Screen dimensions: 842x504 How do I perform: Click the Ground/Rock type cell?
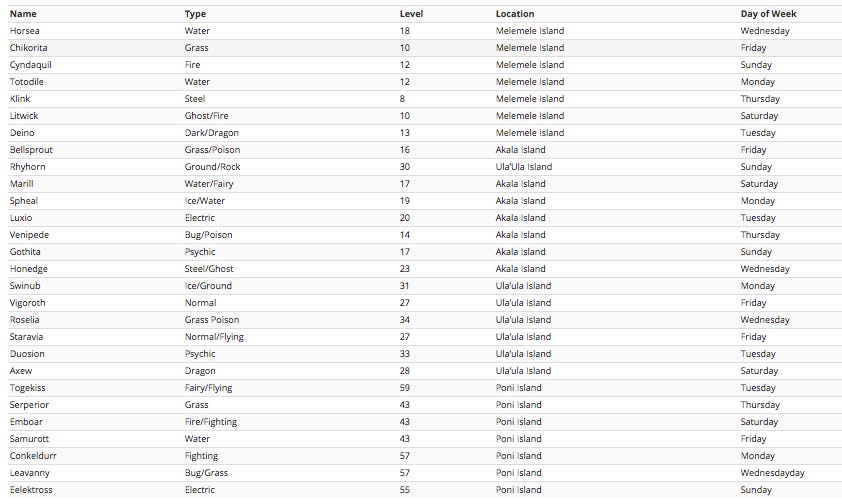coord(212,167)
